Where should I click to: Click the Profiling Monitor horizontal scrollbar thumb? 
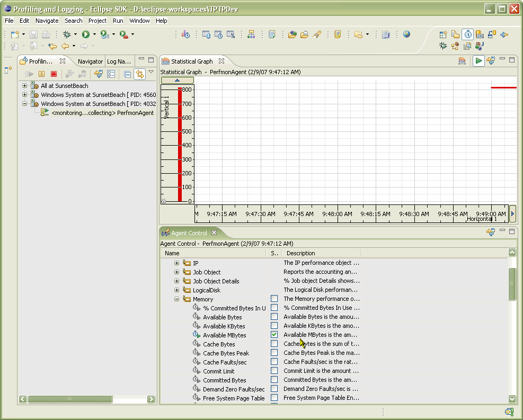(70, 399)
